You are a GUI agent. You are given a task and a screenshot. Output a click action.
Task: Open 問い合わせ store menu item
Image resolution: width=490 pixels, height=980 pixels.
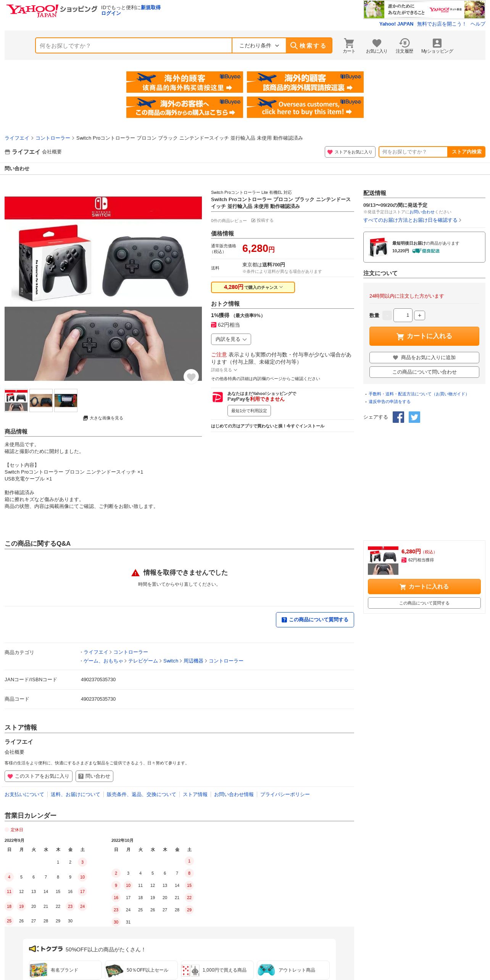click(x=17, y=169)
